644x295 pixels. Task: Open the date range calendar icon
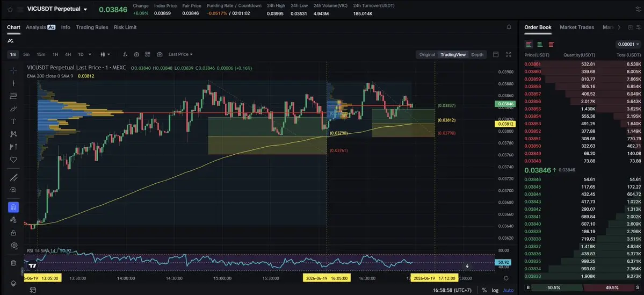tap(32, 290)
